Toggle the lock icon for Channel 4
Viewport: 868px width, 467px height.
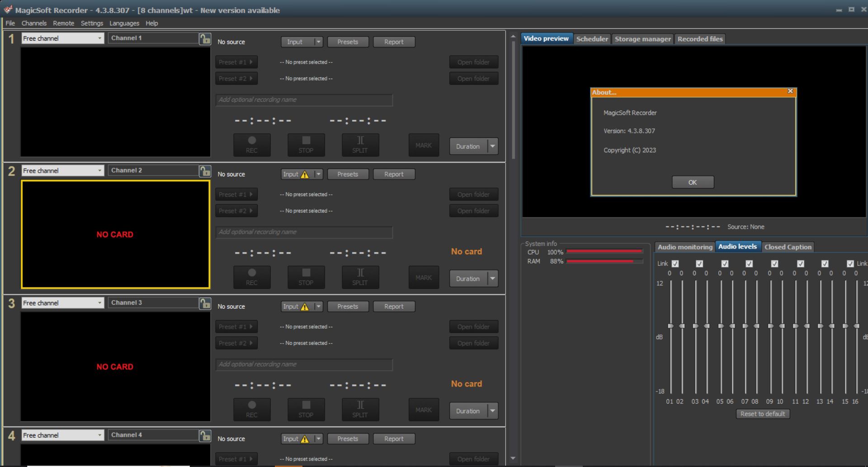click(x=205, y=436)
